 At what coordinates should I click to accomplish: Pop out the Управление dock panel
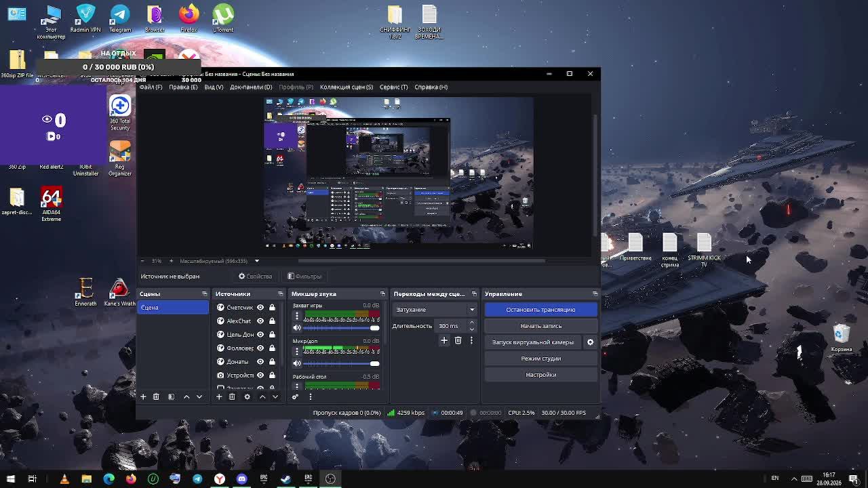click(595, 294)
